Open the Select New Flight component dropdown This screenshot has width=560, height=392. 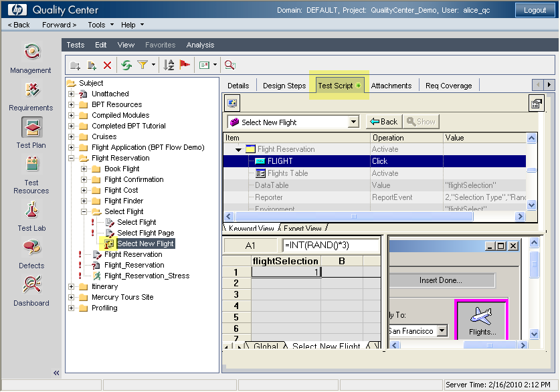click(353, 122)
